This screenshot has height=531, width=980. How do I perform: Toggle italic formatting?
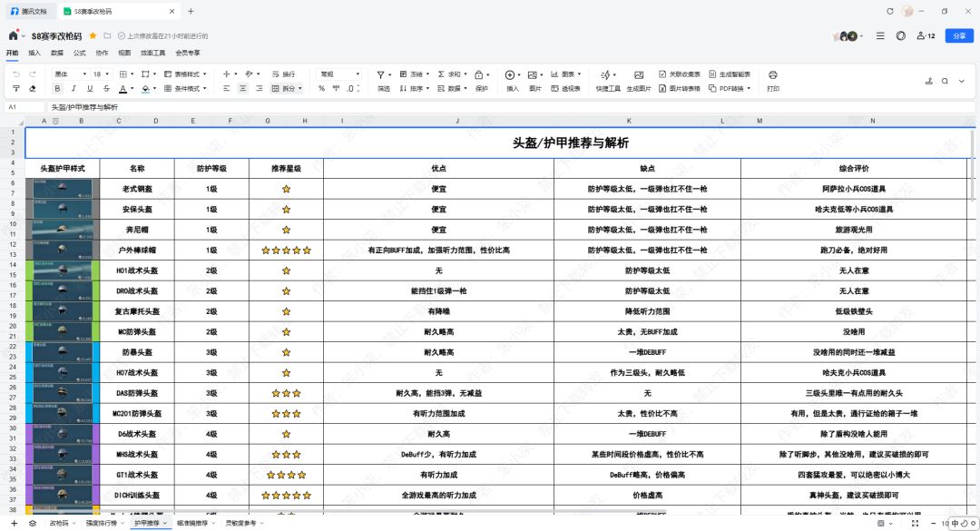click(x=73, y=89)
